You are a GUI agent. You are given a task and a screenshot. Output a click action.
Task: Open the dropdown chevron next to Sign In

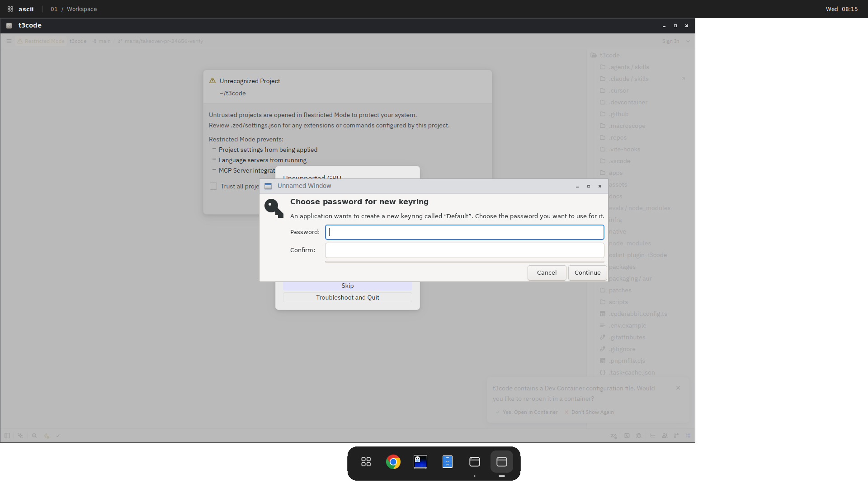coord(688,41)
